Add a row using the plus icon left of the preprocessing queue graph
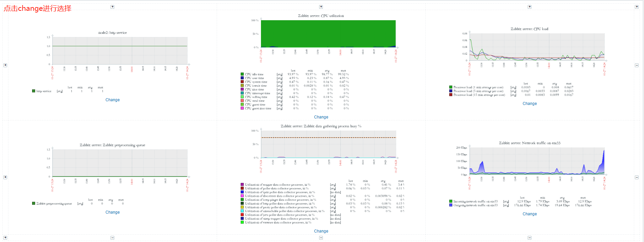 pos(5,177)
